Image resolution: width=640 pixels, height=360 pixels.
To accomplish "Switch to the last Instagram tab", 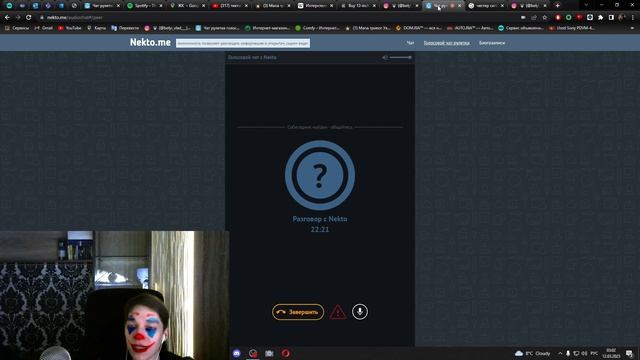I will pyautogui.click(x=529, y=6).
